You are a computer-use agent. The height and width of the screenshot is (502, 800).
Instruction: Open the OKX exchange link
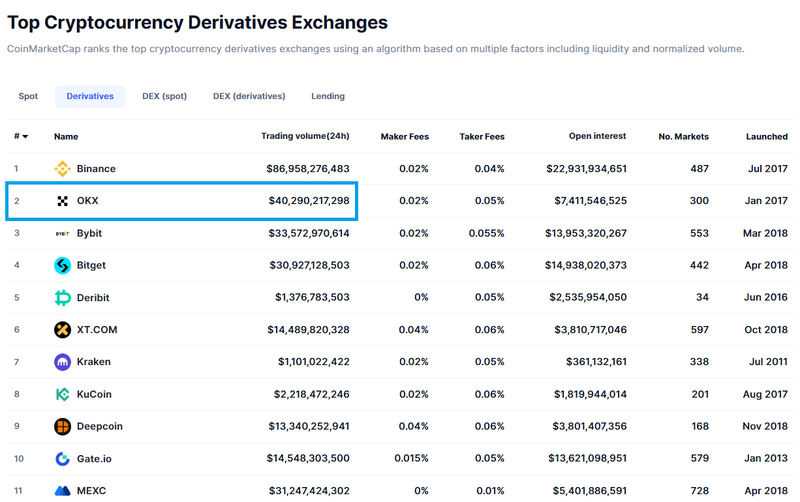[87, 201]
